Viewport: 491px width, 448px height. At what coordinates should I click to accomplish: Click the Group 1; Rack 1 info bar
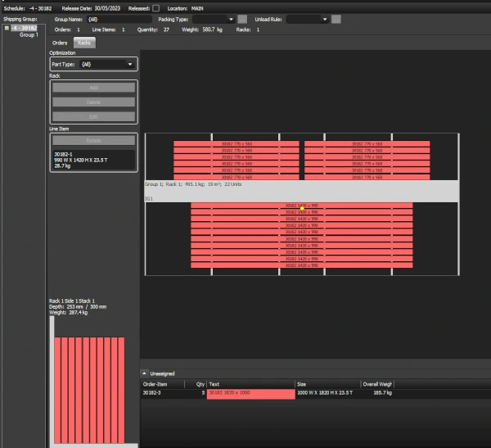(301, 191)
